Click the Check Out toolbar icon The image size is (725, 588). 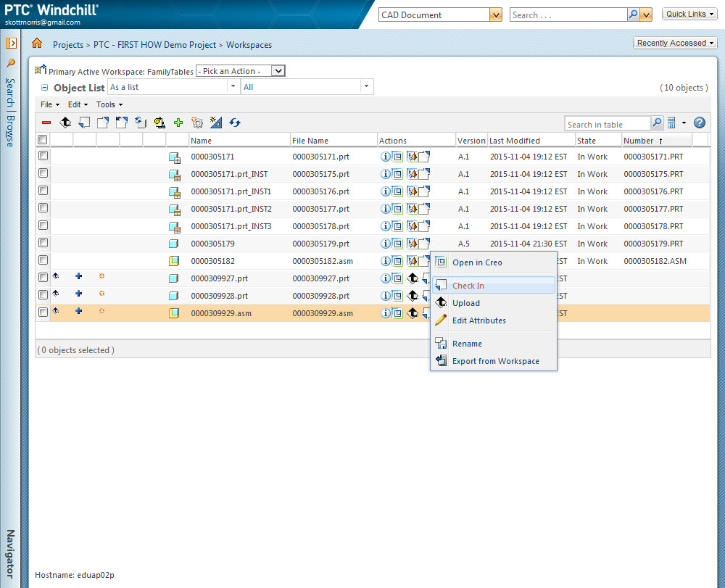click(103, 123)
